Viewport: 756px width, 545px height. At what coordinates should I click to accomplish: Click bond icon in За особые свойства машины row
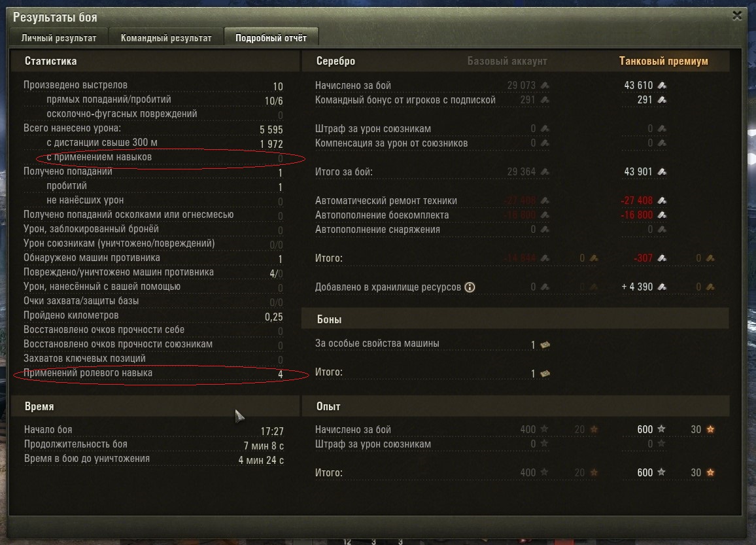pyautogui.click(x=545, y=345)
